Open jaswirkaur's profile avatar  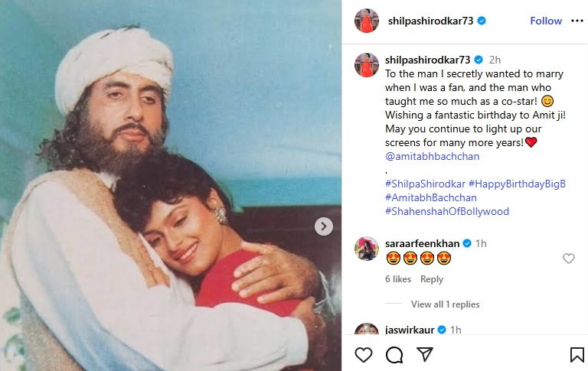[x=367, y=331]
